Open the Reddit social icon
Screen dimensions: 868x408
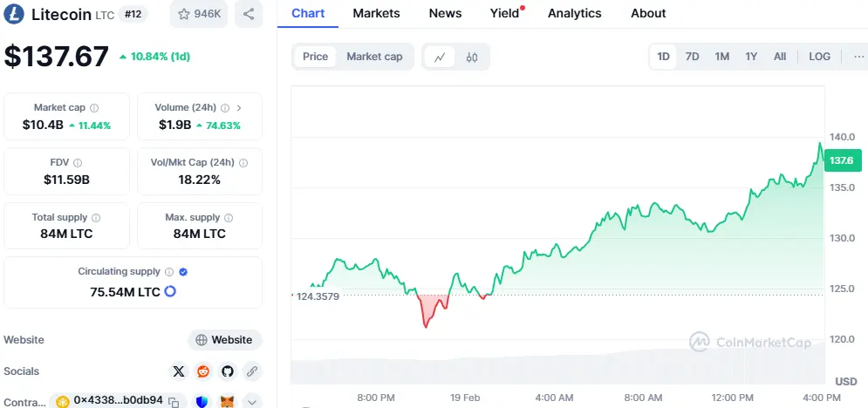pyautogui.click(x=203, y=371)
